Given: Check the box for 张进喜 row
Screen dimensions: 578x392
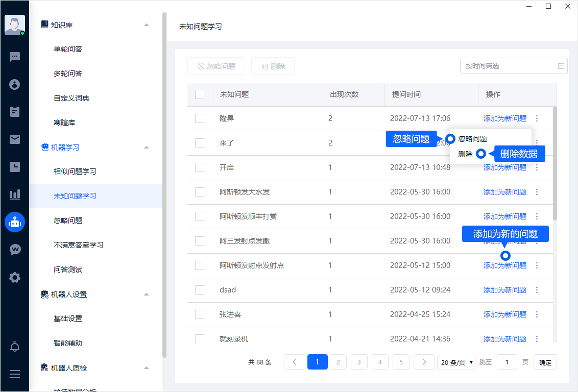Looking at the screenshot, I should click(x=200, y=314).
